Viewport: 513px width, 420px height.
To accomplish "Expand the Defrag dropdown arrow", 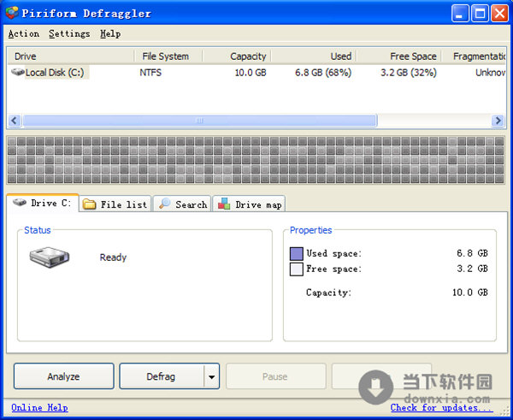I will (x=212, y=376).
